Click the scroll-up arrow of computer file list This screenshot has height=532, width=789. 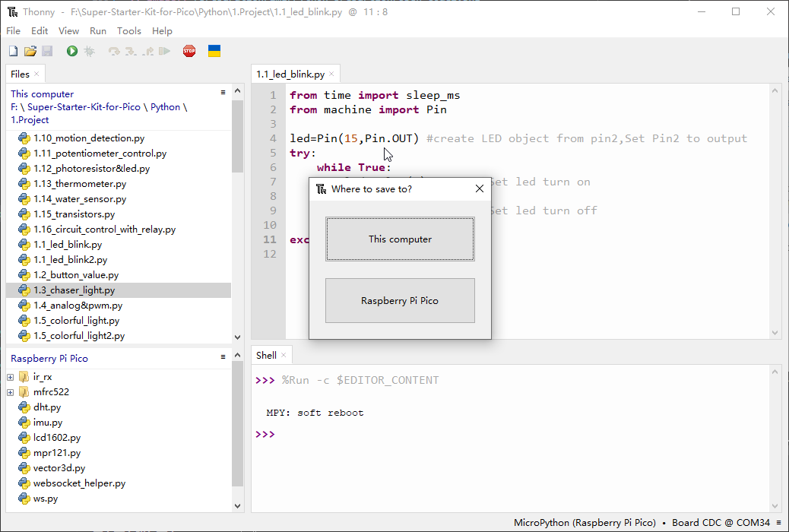[237, 91]
